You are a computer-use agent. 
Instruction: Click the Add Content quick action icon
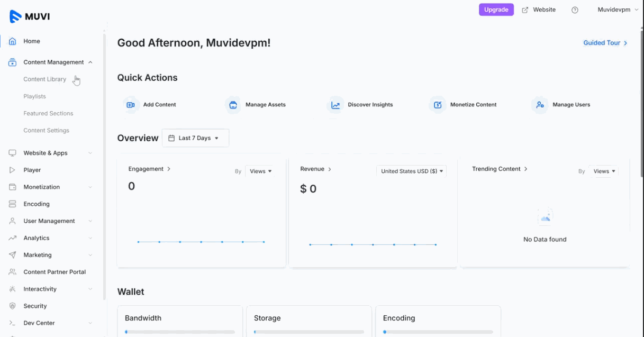[x=131, y=105]
